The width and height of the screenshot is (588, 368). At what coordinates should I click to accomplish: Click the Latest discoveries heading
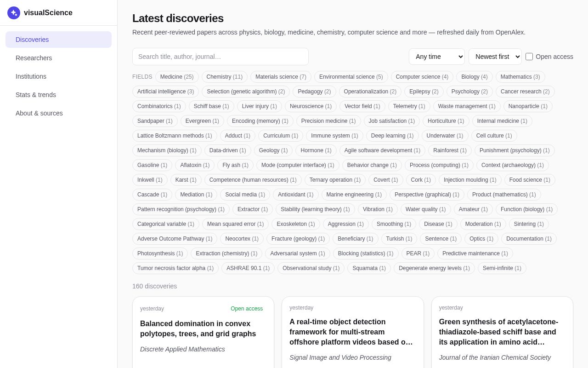[178, 18]
